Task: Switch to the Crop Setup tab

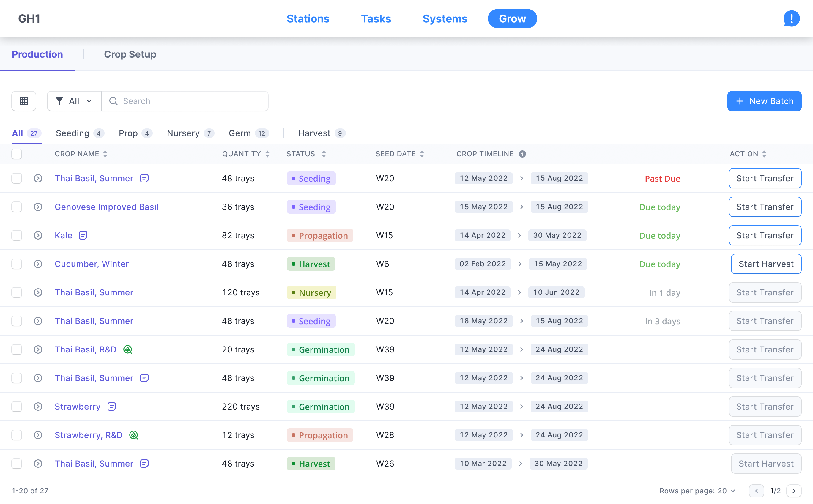Action: 130,54
